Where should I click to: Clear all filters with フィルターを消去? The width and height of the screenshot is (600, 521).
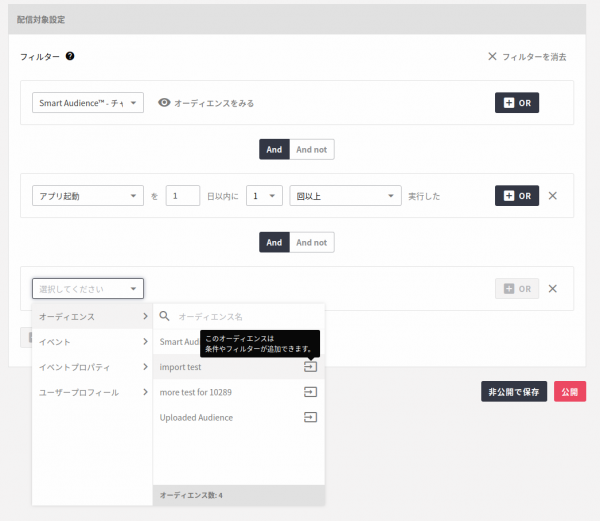527,56
